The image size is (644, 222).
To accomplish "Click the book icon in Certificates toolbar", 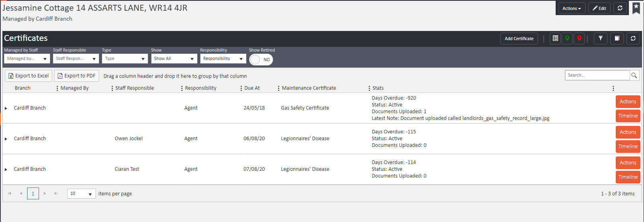I will [x=617, y=39].
